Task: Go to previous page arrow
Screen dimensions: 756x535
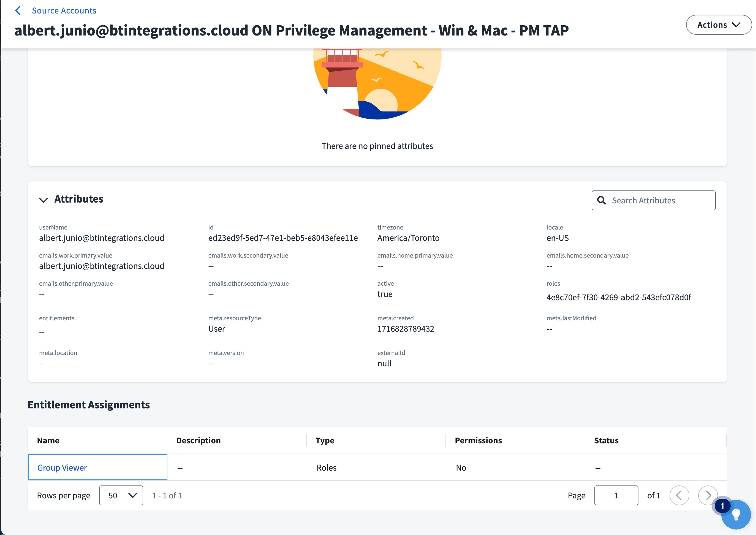Action: click(x=679, y=495)
